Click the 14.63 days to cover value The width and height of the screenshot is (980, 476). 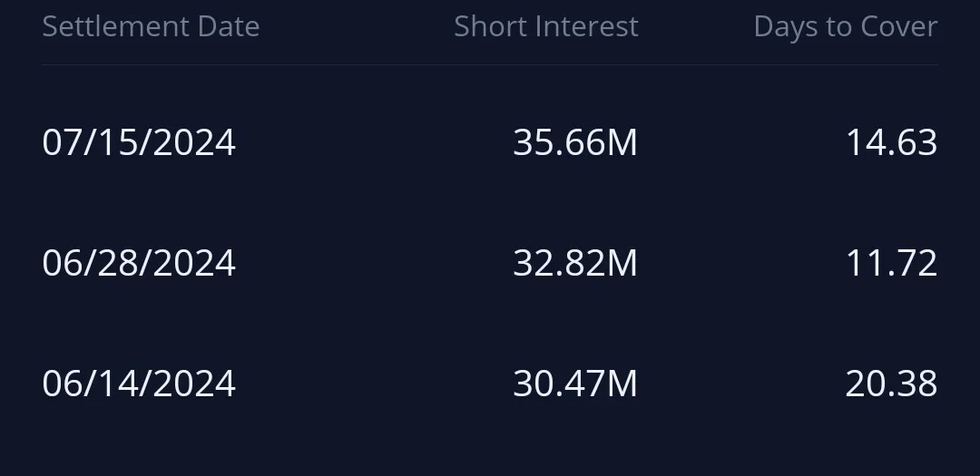891,142
